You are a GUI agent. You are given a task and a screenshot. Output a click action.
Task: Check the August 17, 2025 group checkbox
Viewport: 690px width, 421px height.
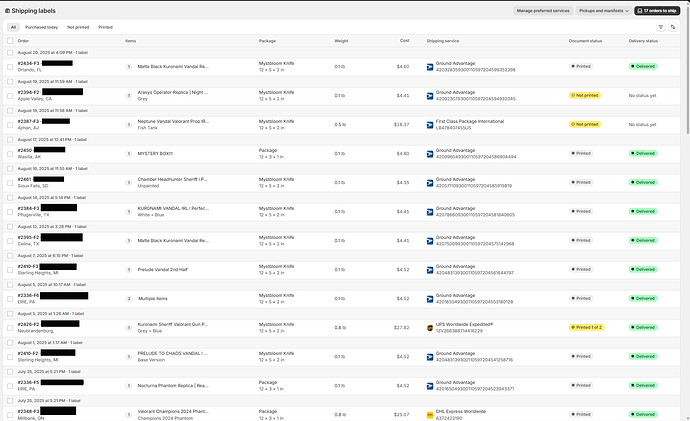pyautogui.click(x=10, y=139)
